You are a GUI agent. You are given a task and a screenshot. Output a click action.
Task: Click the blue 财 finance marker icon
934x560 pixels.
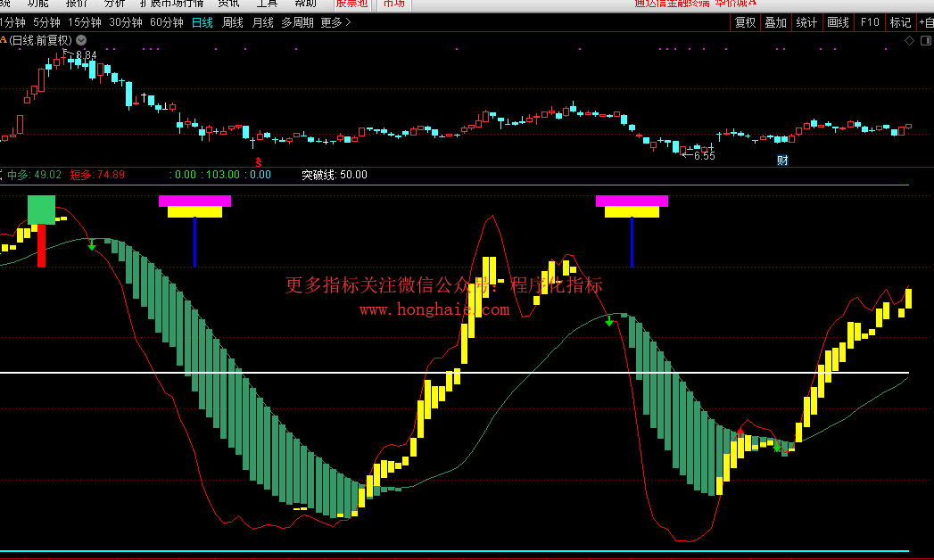click(x=782, y=161)
